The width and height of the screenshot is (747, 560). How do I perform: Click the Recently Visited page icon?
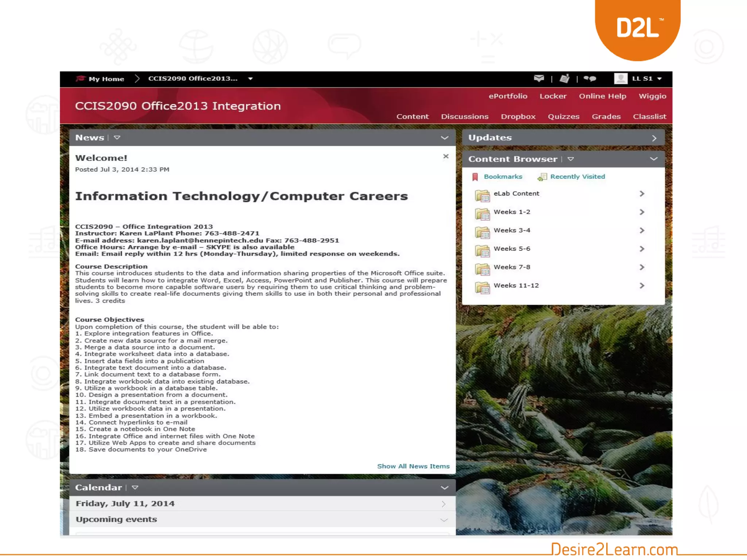pos(542,177)
